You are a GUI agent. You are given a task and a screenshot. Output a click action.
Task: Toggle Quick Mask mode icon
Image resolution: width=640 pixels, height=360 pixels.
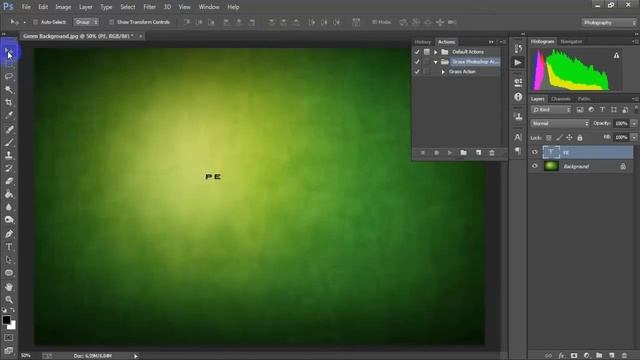9,338
